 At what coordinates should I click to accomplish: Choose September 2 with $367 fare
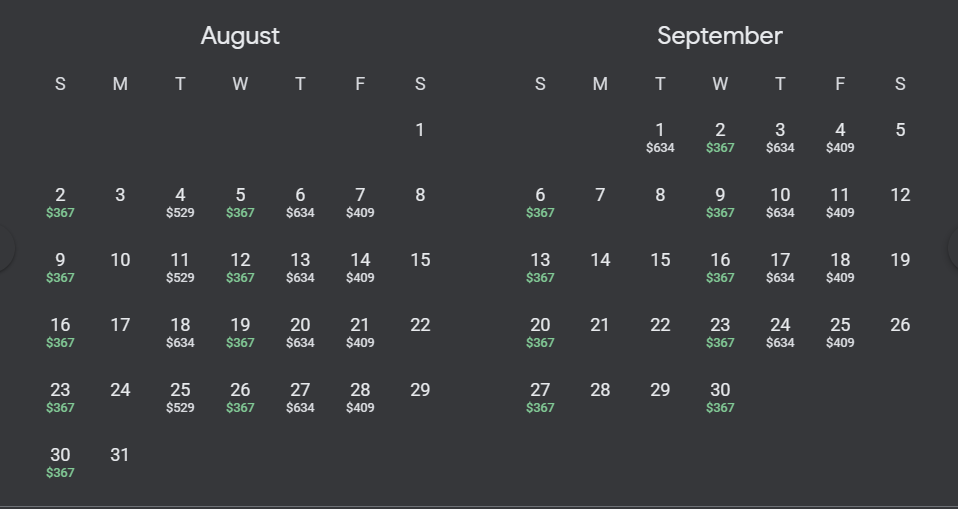coord(720,136)
